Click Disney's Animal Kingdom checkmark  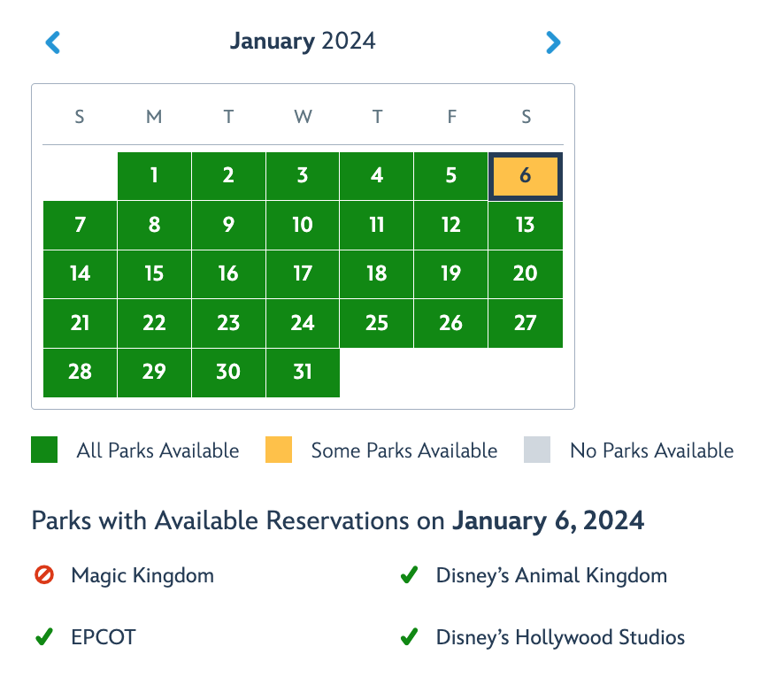click(x=409, y=576)
